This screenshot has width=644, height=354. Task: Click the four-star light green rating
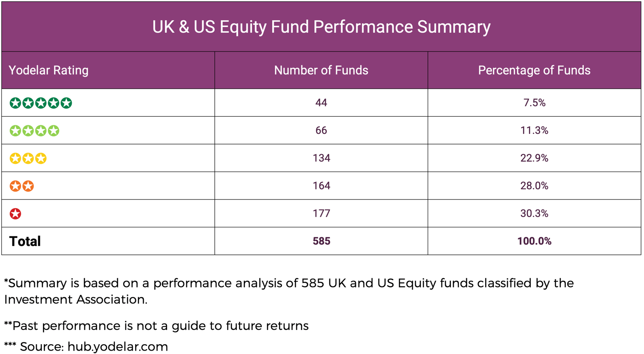(34, 130)
